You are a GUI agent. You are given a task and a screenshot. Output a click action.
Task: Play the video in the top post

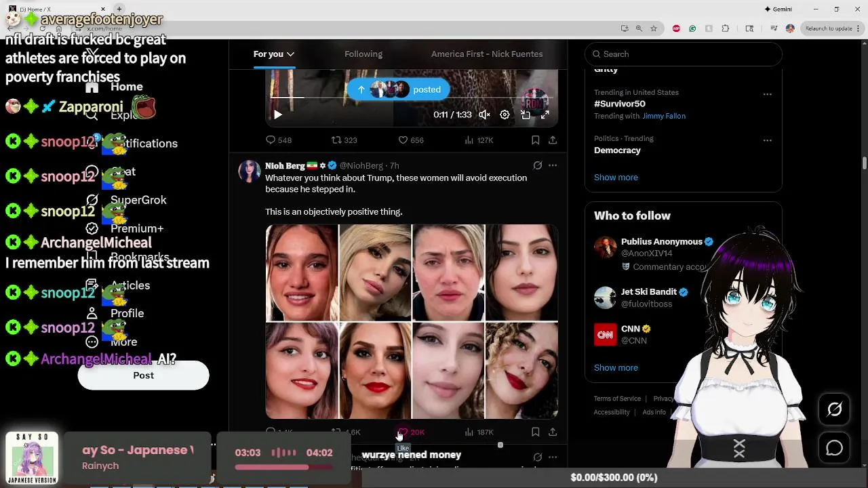coord(278,115)
